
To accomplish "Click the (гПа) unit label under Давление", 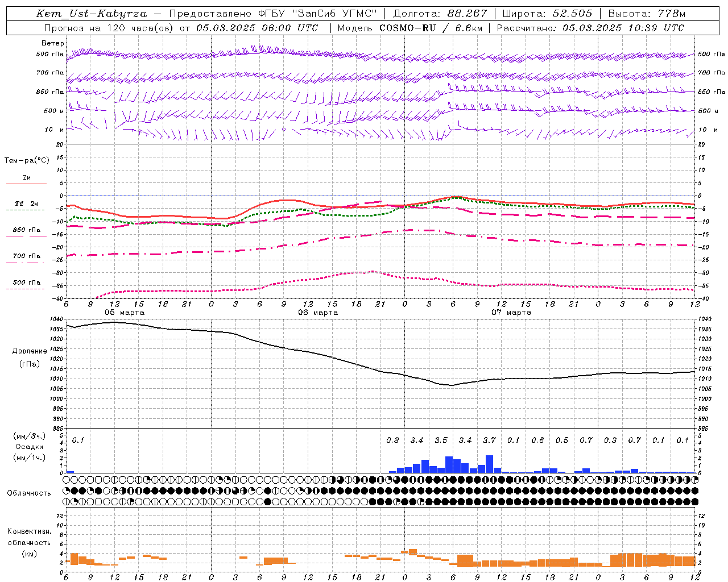I will 30,364.
